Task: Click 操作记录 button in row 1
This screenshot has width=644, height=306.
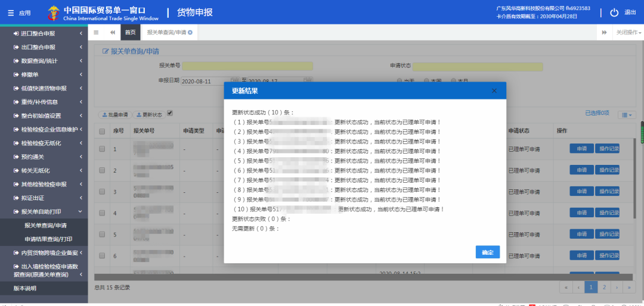Action: click(x=607, y=148)
